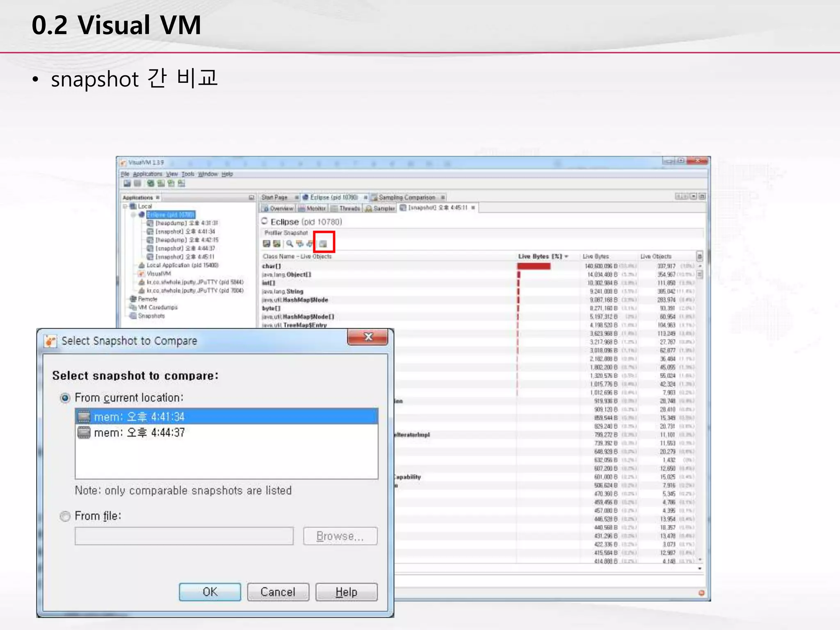
Task: Click the Browse... button
Action: (x=340, y=536)
